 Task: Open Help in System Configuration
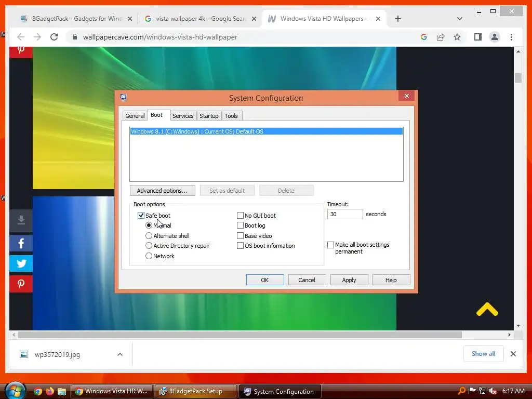391,280
